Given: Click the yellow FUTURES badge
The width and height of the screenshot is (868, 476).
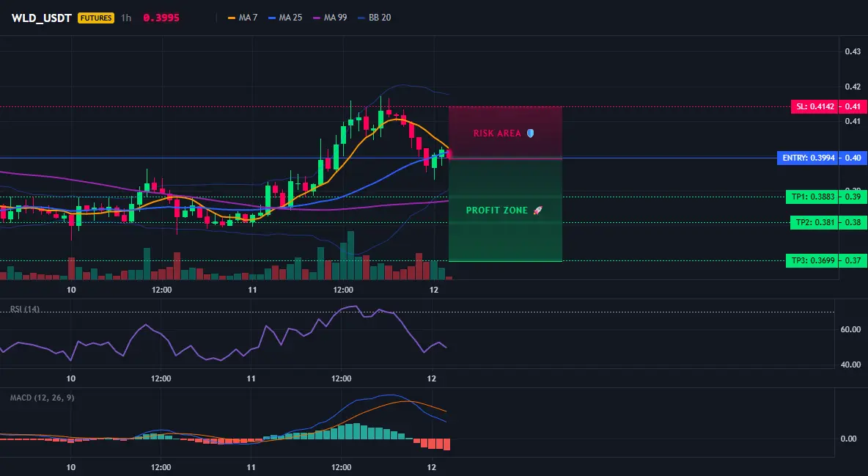Looking at the screenshot, I should coord(96,18).
